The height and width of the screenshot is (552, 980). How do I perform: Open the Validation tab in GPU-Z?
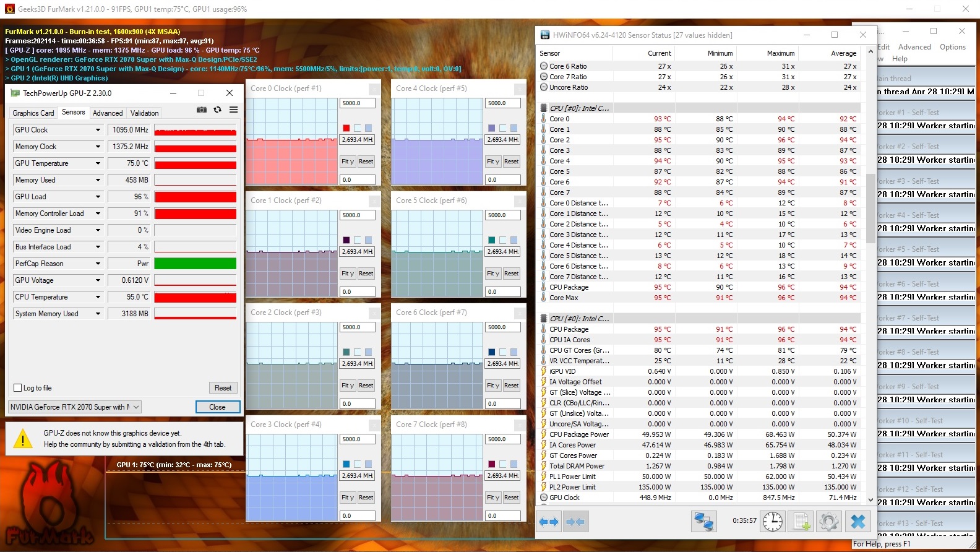pos(145,113)
